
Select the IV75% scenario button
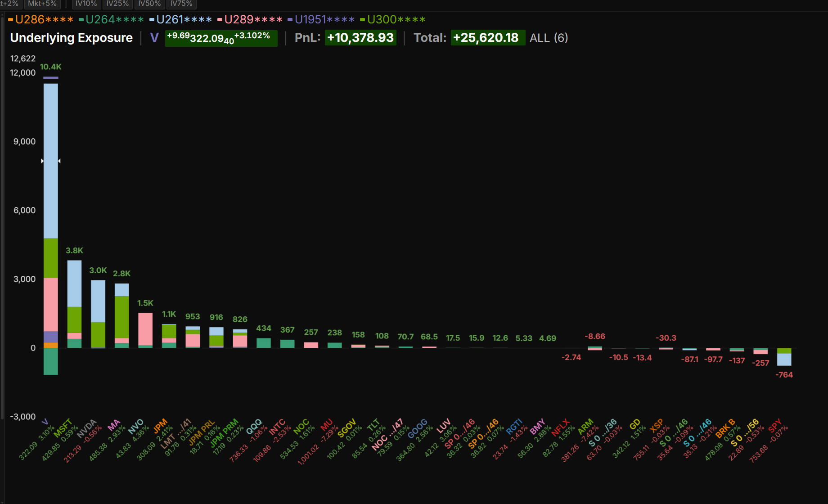[181, 4]
